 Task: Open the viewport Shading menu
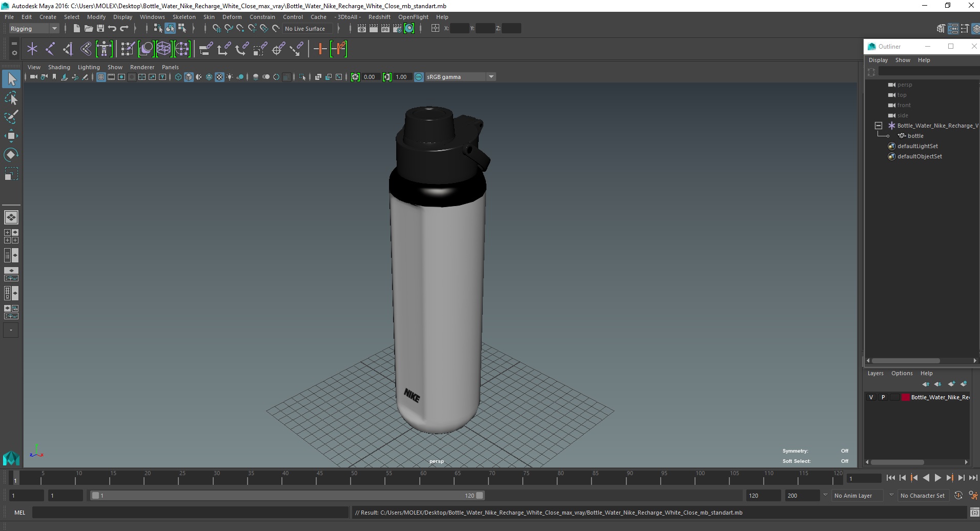pos(59,67)
